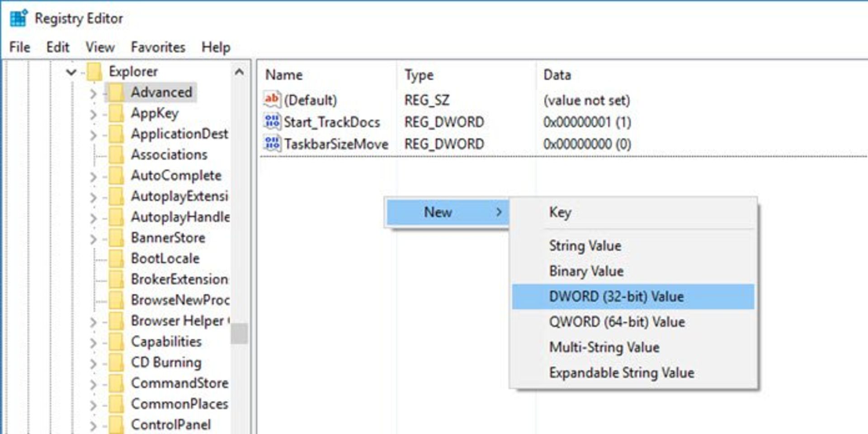Choose QWORD (64-bit) Value
This screenshot has width=868, height=434.
pyautogui.click(x=633, y=322)
